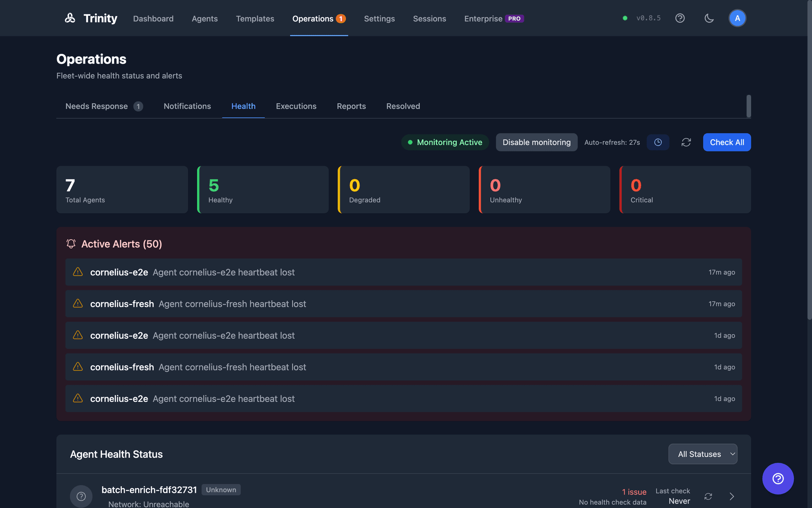The width and height of the screenshot is (812, 508).
Task: Click the green connection status dot
Action: point(625,18)
